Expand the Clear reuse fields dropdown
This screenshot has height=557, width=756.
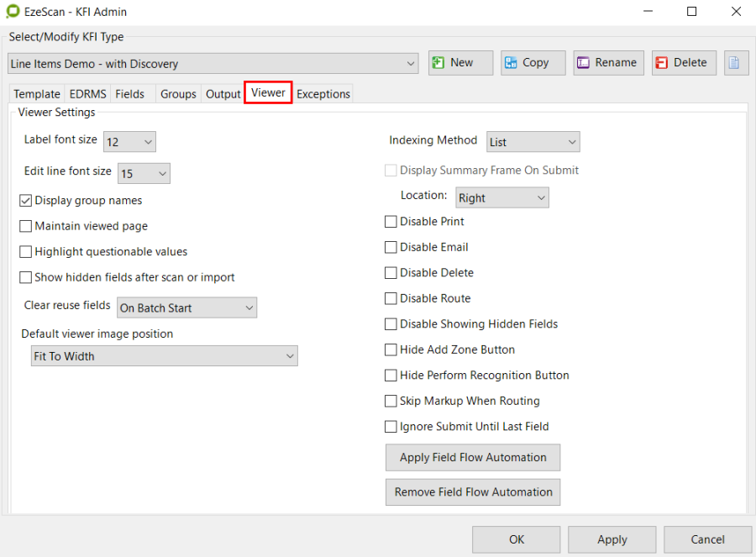[186, 308]
